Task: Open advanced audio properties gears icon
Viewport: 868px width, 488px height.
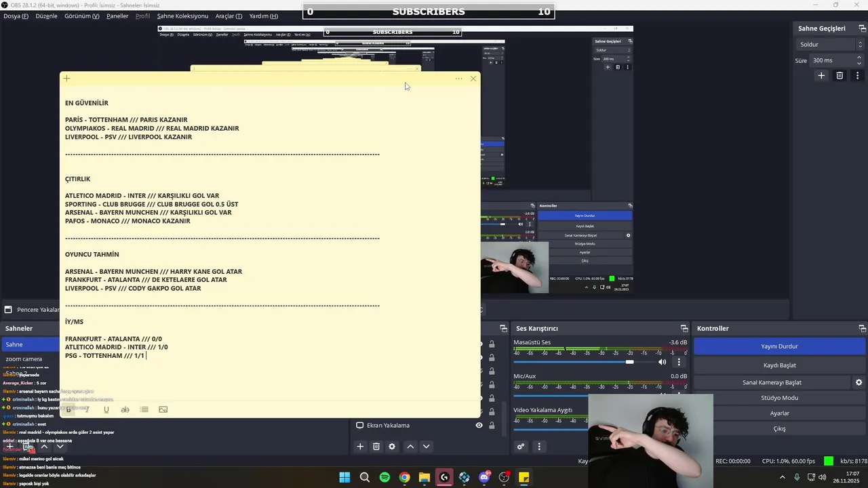Action: [521, 447]
